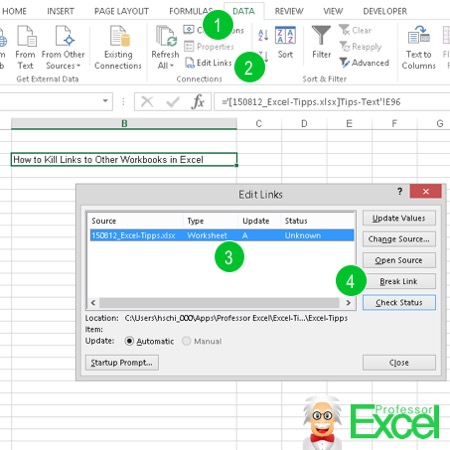Viewport: 450px width, 450px height.
Task: Click the insert function fx icon
Action: [x=198, y=101]
